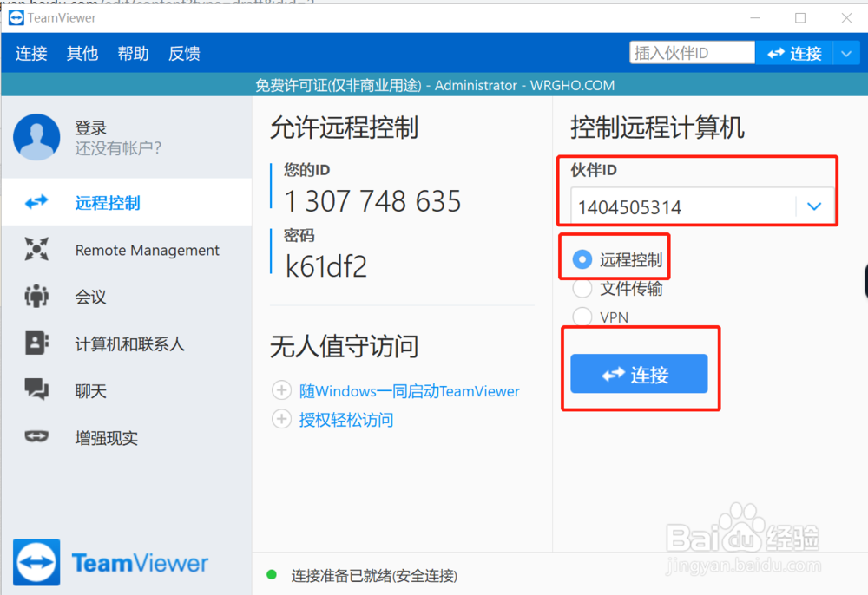
Task: Switch to Remote Management sidebar tab
Action: click(127, 250)
